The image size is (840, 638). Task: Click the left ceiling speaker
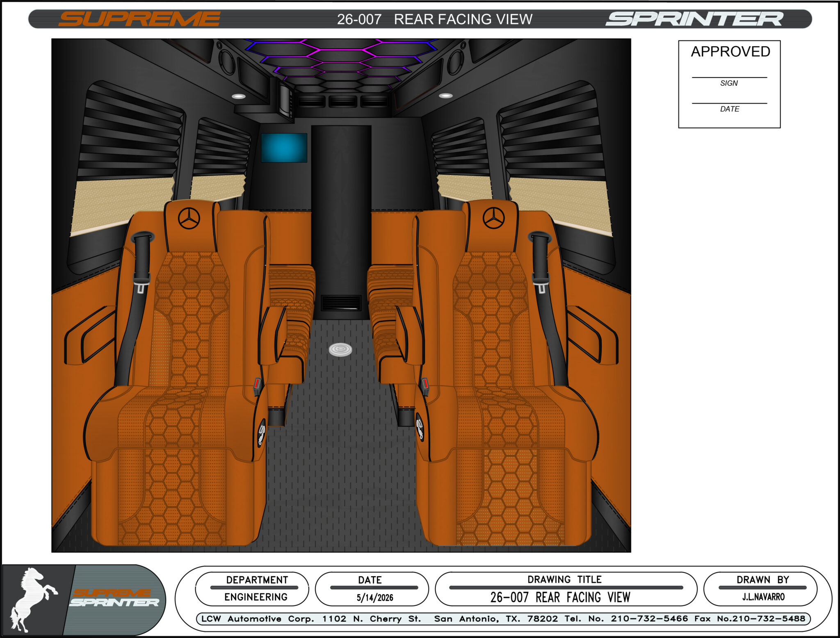[227, 62]
